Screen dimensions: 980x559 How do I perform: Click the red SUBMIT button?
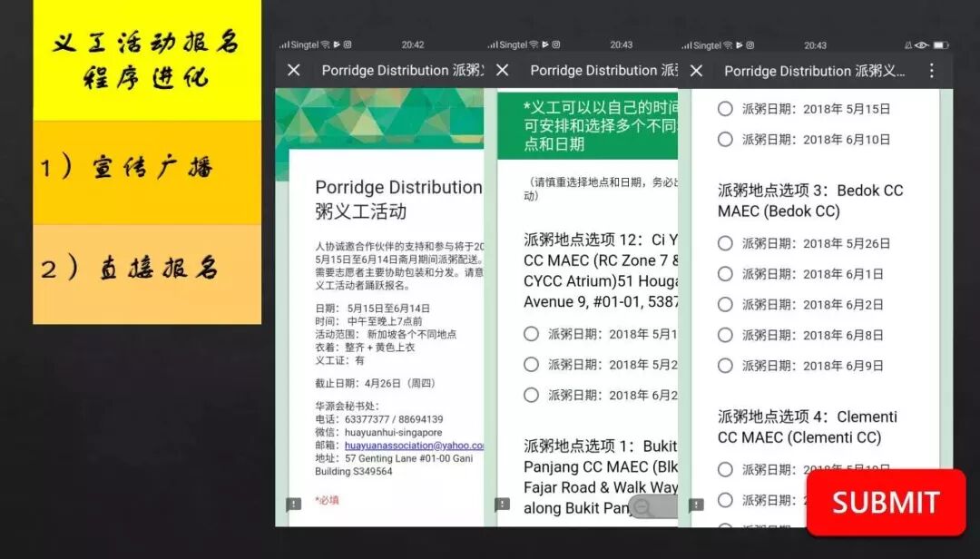coord(886,502)
